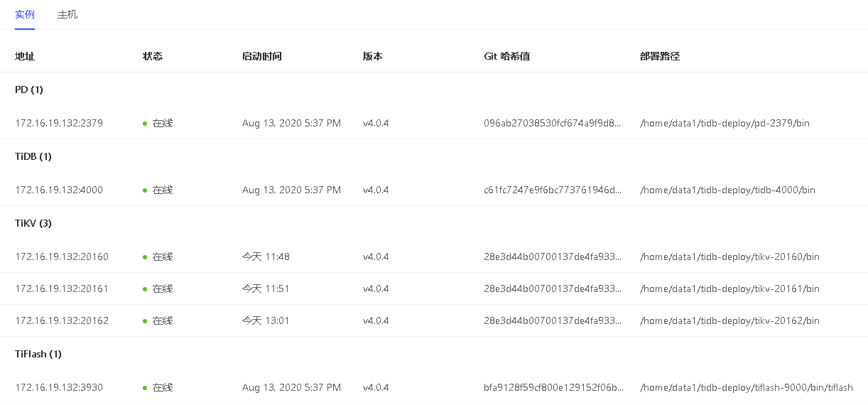The width and height of the screenshot is (868, 405).
Task: Click the 今天 13:01 start time cell
Action: (266, 320)
